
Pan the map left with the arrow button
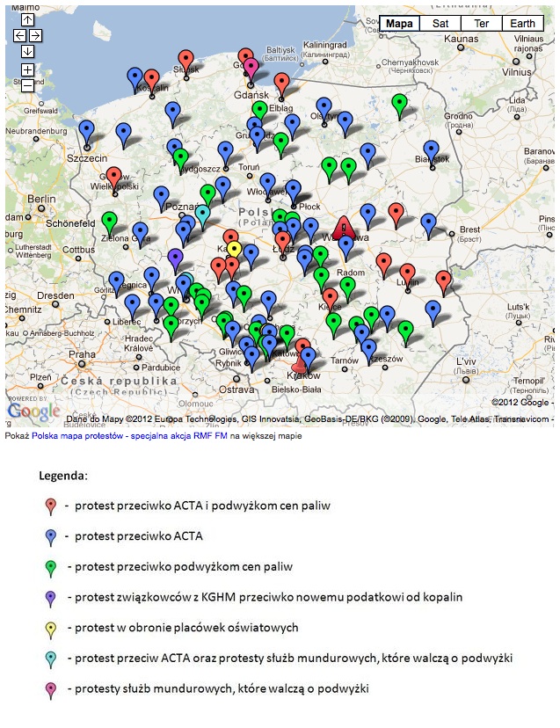point(19,36)
